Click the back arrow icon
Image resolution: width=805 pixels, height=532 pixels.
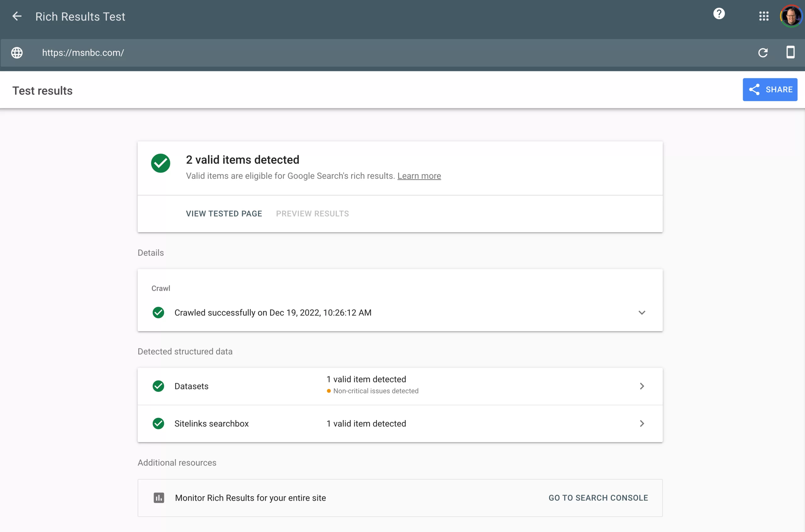17,16
